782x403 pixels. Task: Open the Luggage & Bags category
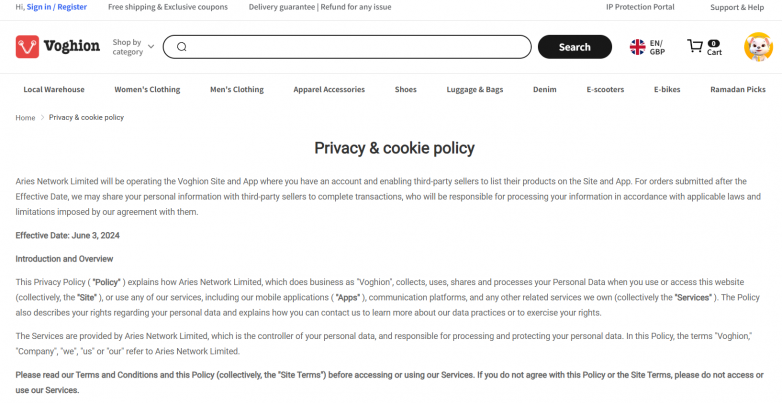[x=475, y=89]
